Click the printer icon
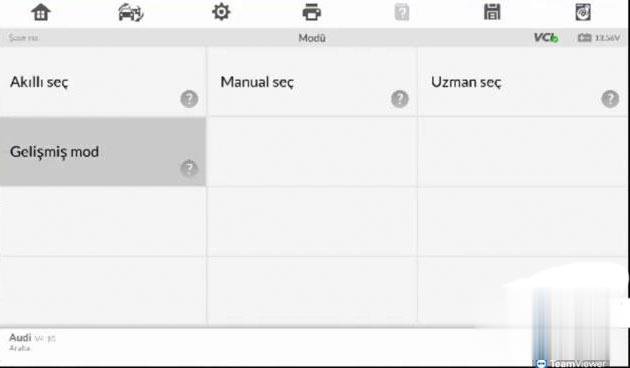The width and height of the screenshot is (630, 368). coord(311,12)
